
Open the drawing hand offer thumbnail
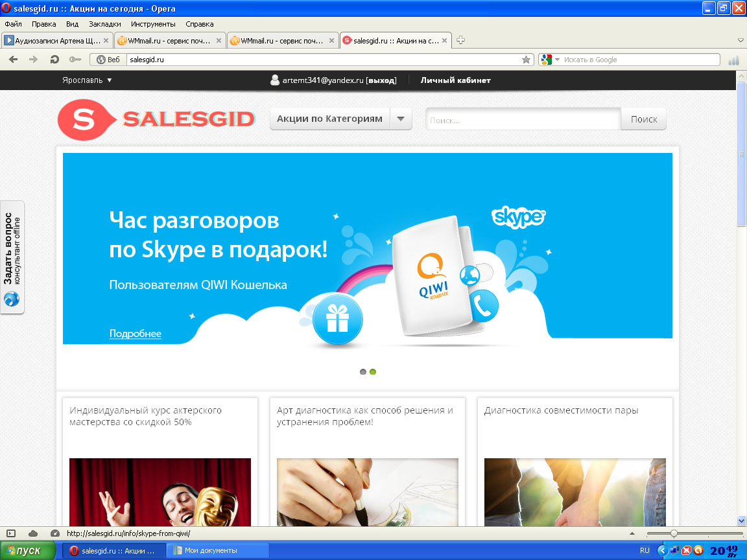pyautogui.click(x=367, y=493)
